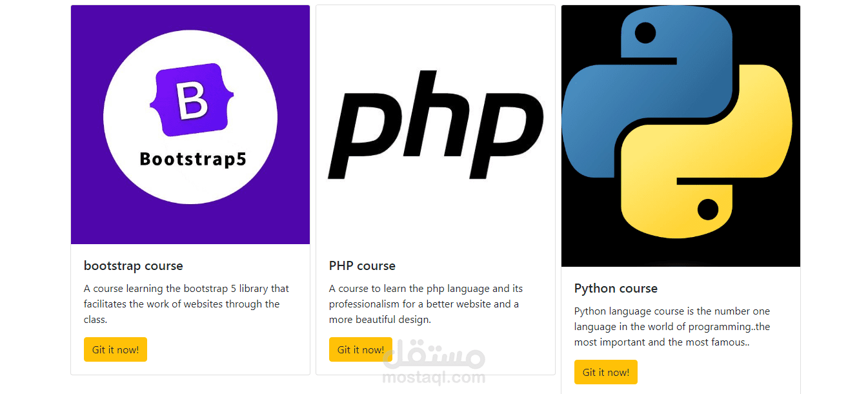Click Git it now under Python course
The image size is (868, 394).
pos(606,372)
